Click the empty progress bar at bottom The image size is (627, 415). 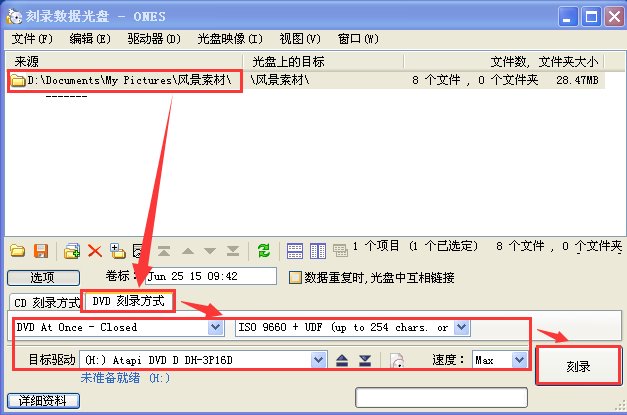pyautogui.click(x=441, y=397)
